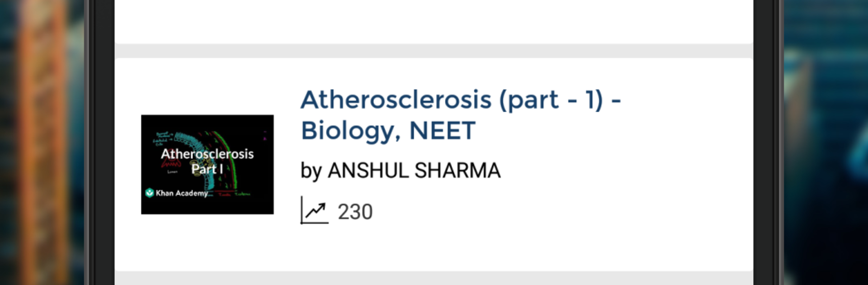Click the 'by ANSHUL SHARMA' byline
This screenshot has width=868, height=285.
click(400, 171)
